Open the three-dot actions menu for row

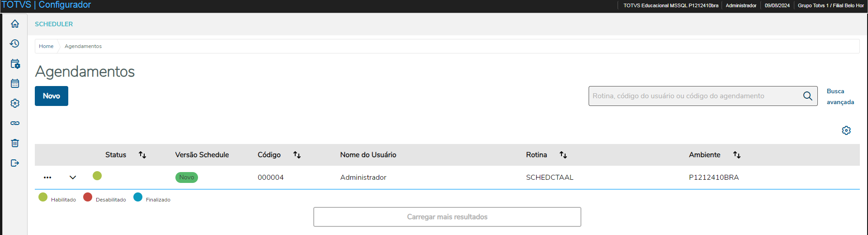coord(47,177)
